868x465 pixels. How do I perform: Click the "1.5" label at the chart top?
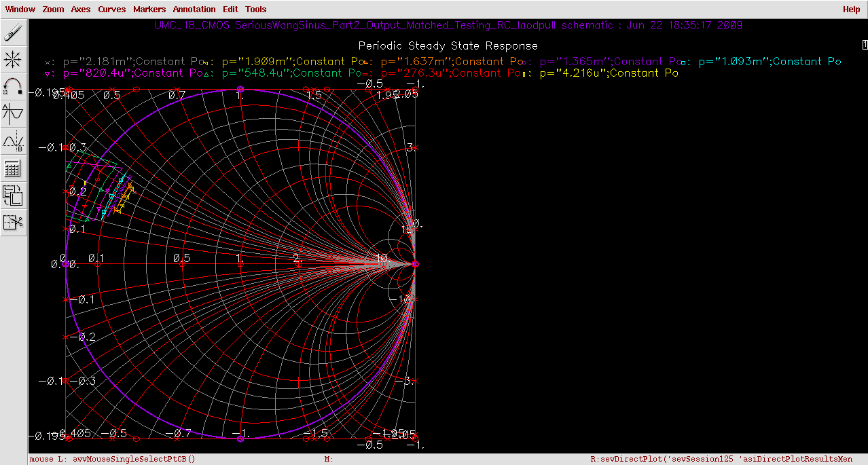314,96
